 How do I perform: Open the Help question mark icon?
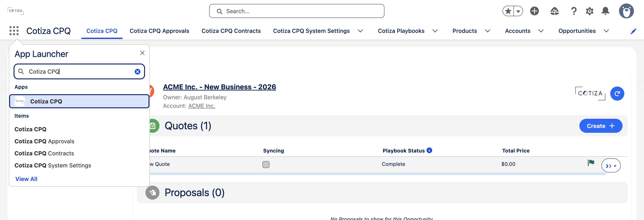[x=574, y=11]
